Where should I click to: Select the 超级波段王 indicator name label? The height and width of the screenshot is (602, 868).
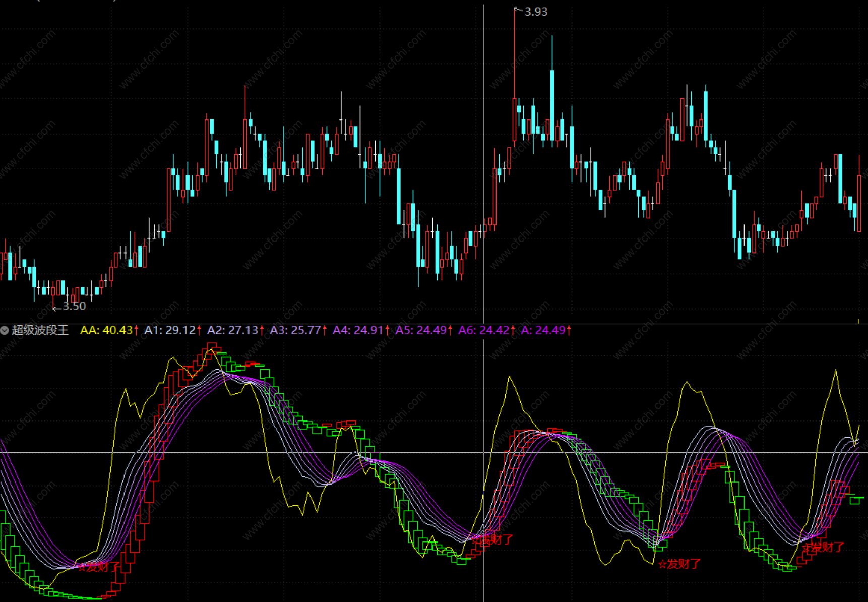pos(40,330)
